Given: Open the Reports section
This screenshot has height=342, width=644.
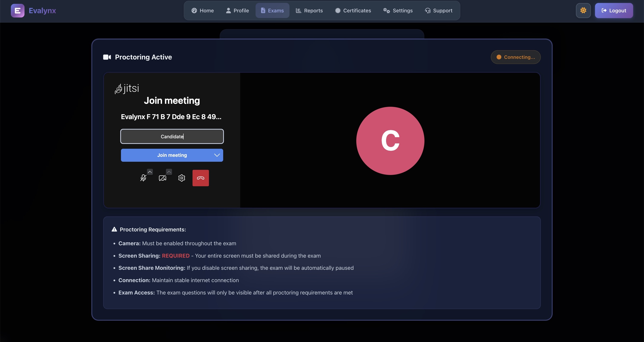Looking at the screenshot, I should [x=309, y=10].
